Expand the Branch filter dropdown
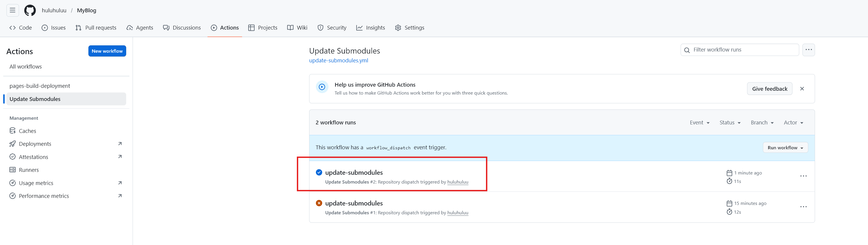Viewport: 868px width, 245px height. click(762, 123)
